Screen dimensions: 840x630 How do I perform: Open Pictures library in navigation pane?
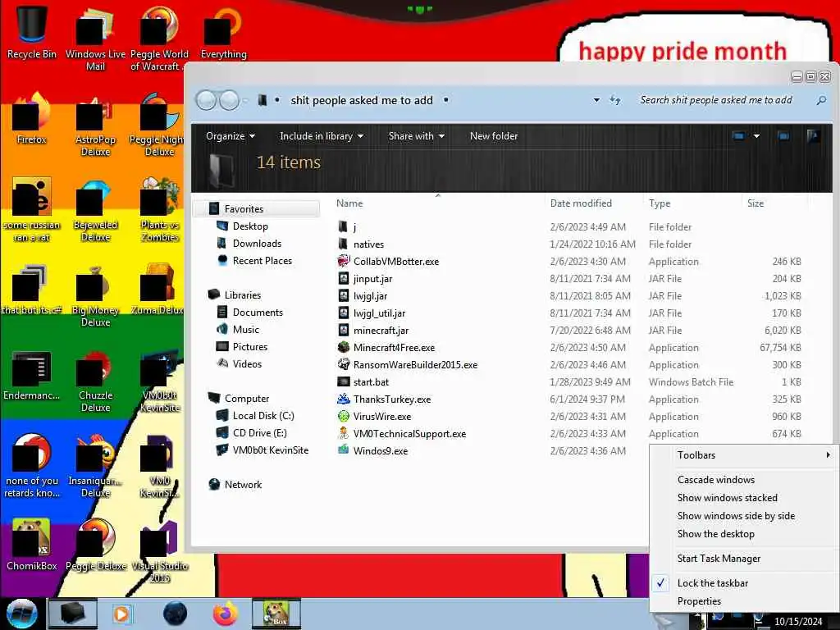249,347
